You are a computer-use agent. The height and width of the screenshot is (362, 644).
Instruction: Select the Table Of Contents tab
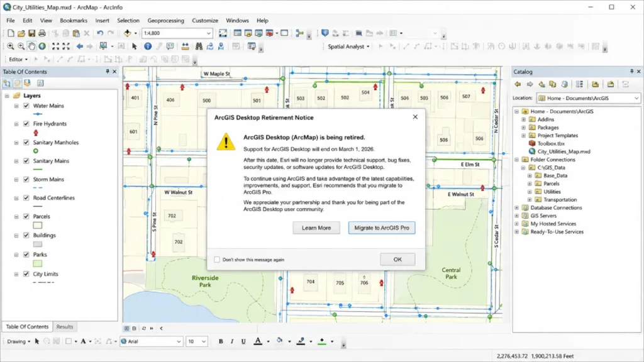point(27,327)
